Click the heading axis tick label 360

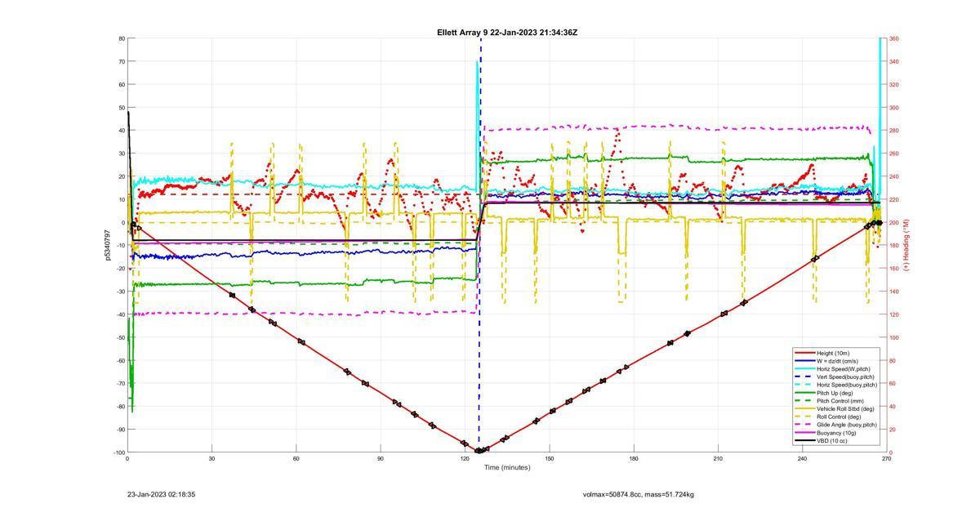click(x=893, y=38)
